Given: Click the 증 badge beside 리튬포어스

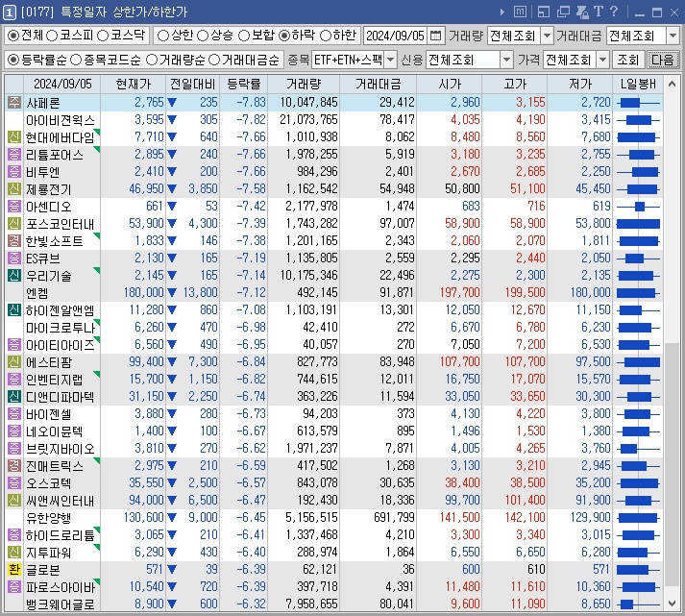Looking at the screenshot, I should [14, 155].
